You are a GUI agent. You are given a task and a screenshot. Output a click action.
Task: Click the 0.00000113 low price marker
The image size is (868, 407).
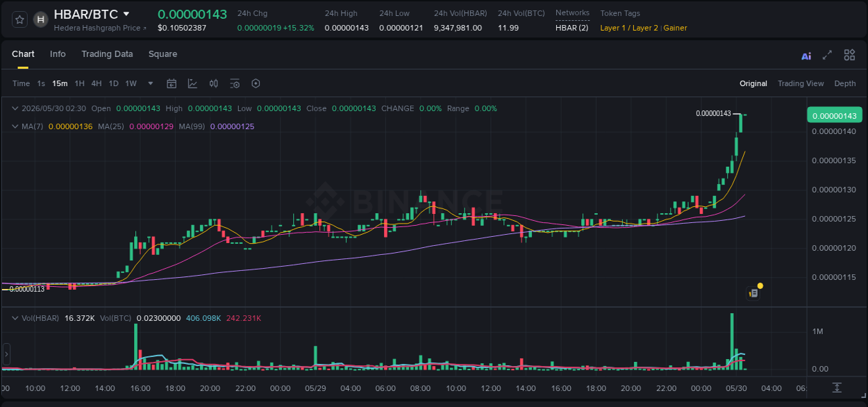(x=26, y=289)
